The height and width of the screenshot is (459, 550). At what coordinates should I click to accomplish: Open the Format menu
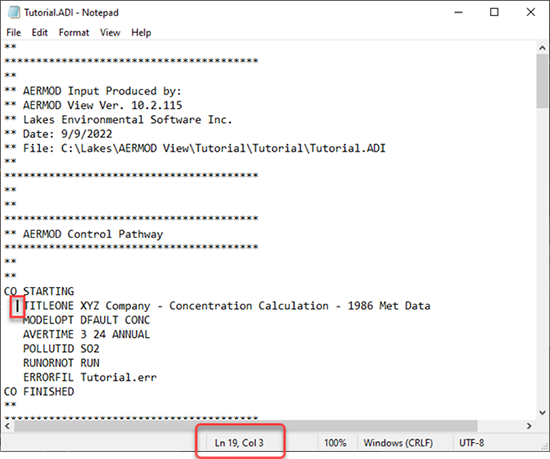tap(74, 33)
